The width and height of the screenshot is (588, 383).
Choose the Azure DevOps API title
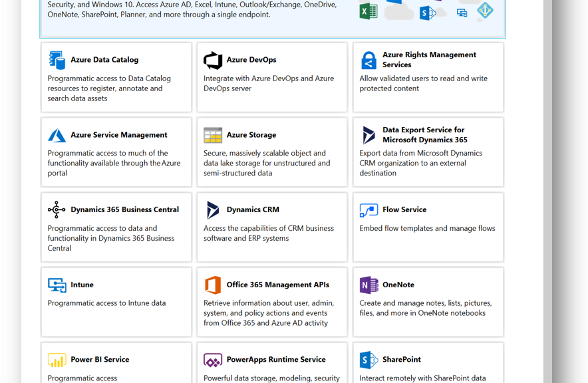point(251,60)
